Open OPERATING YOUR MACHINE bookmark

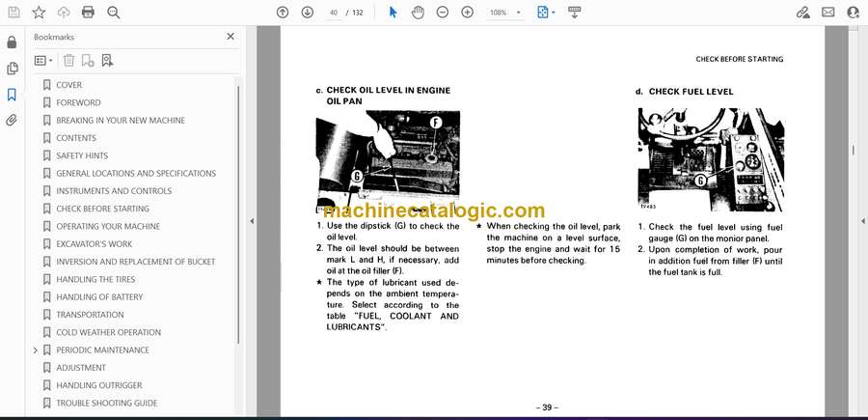(108, 227)
